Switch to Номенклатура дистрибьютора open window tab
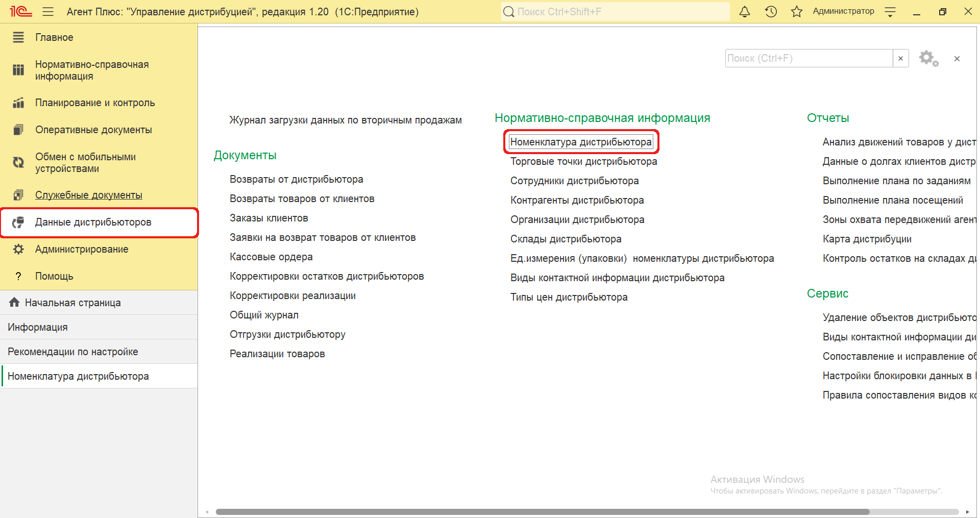This screenshot has width=980, height=518. (x=99, y=376)
